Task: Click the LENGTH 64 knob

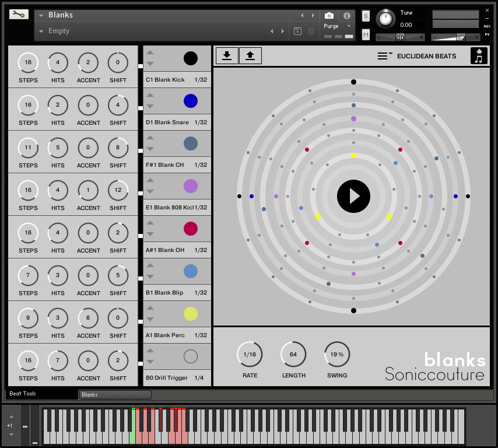Action: tap(293, 354)
